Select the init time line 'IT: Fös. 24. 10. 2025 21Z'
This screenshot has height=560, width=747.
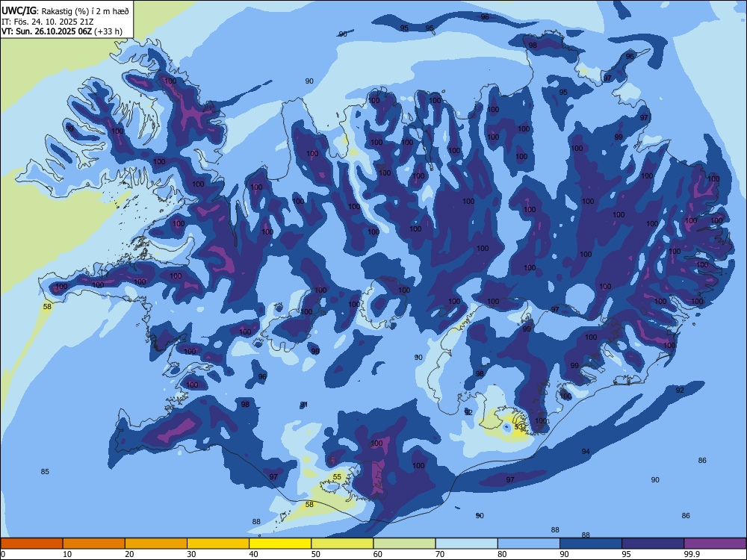click(48, 22)
